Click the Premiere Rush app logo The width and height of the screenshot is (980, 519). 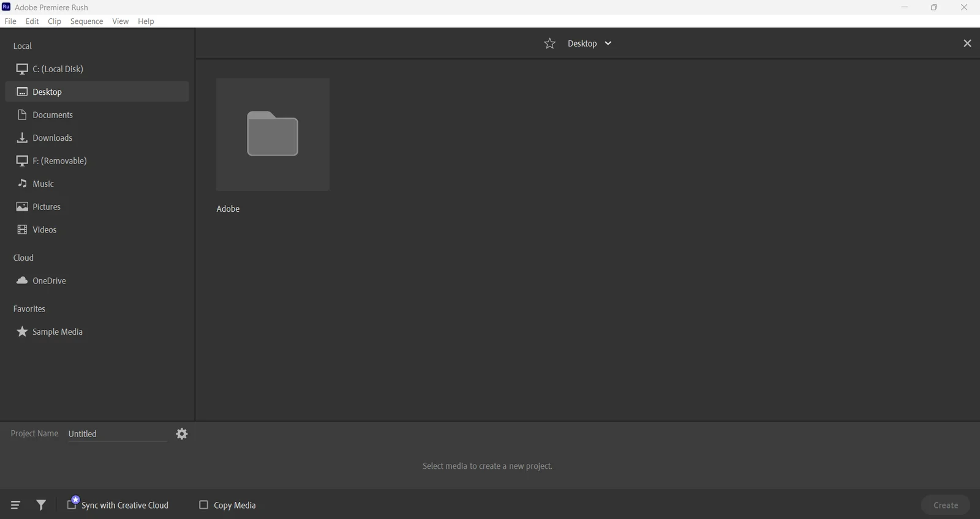point(6,7)
